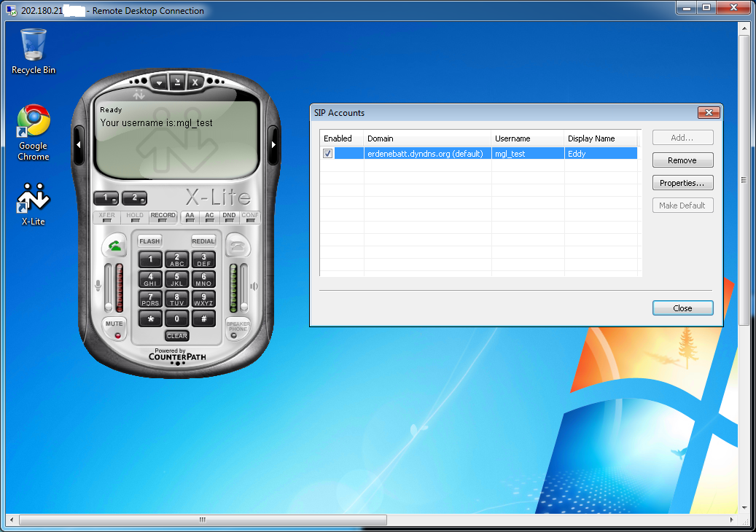
Task: Expand the left side drawer of X-Lite
Action: (x=79, y=144)
